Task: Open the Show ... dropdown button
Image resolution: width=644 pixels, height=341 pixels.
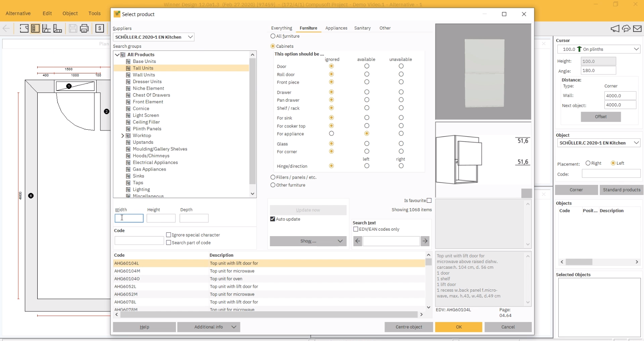Action: pos(308,241)
